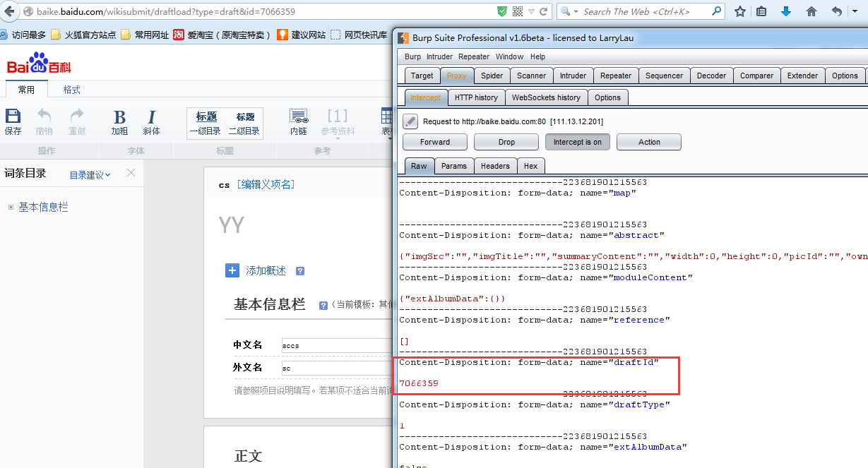Viewport: 868px width, 468px height.
Task: Toggle the Intercept is on button
Action: (x=578, y=142)
